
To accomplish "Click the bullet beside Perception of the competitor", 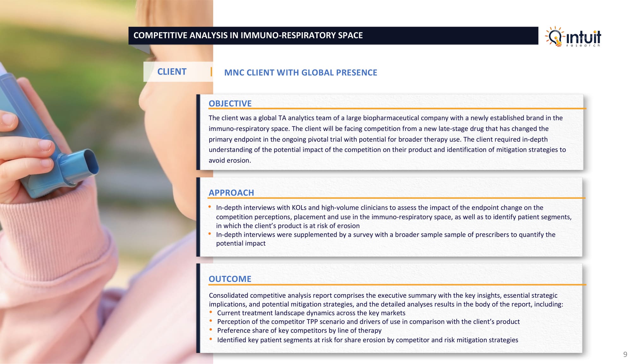I will [211, 321].
